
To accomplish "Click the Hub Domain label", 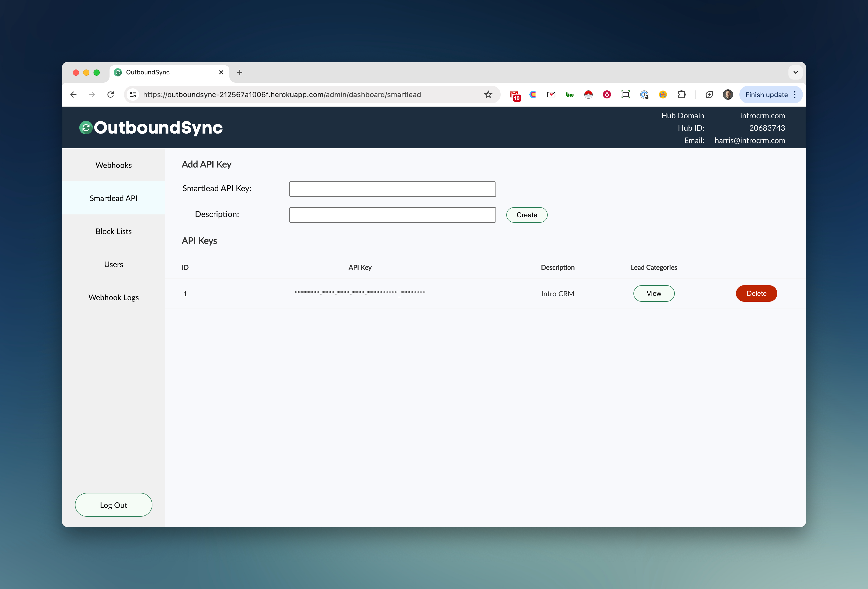I will [x=682, y=116].
